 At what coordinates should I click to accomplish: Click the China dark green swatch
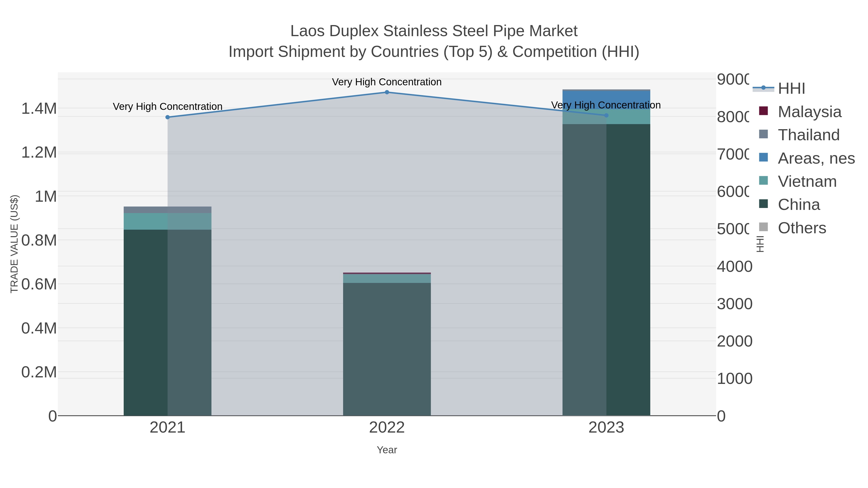764,204
